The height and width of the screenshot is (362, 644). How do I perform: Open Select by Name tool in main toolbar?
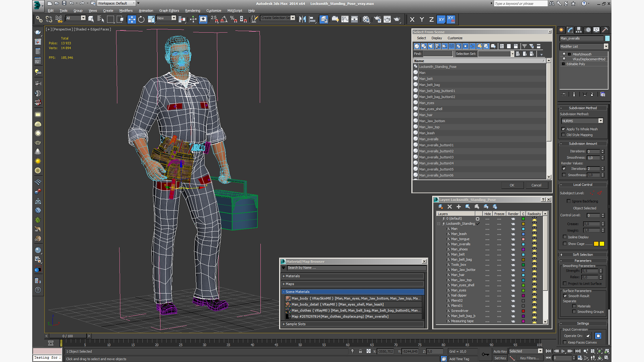tap(100, 19)
